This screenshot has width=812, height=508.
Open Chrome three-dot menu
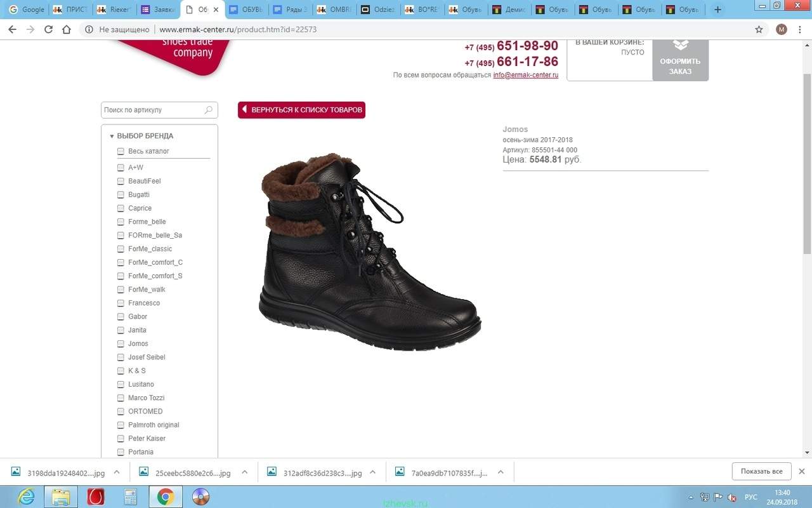pyautogui.click(x=801, y=29)
